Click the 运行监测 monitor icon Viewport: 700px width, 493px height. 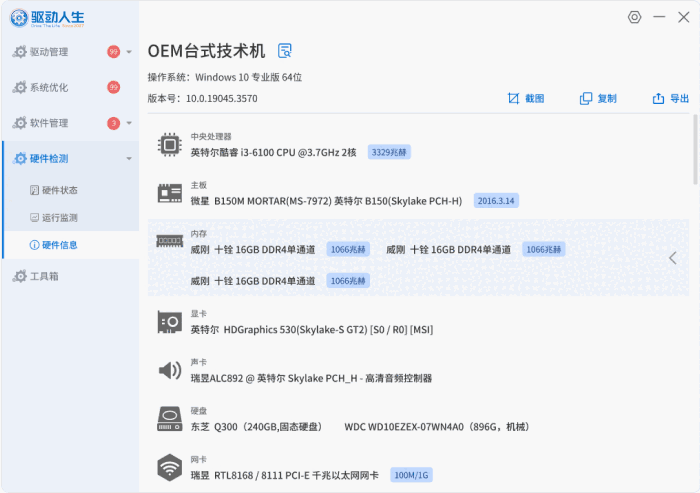[34, 217]
